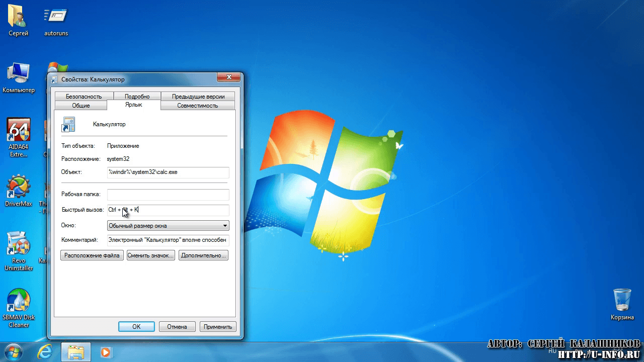Screen dimensions: 644x362
Task: Click the "system32" location text
Action: [118, 159]
